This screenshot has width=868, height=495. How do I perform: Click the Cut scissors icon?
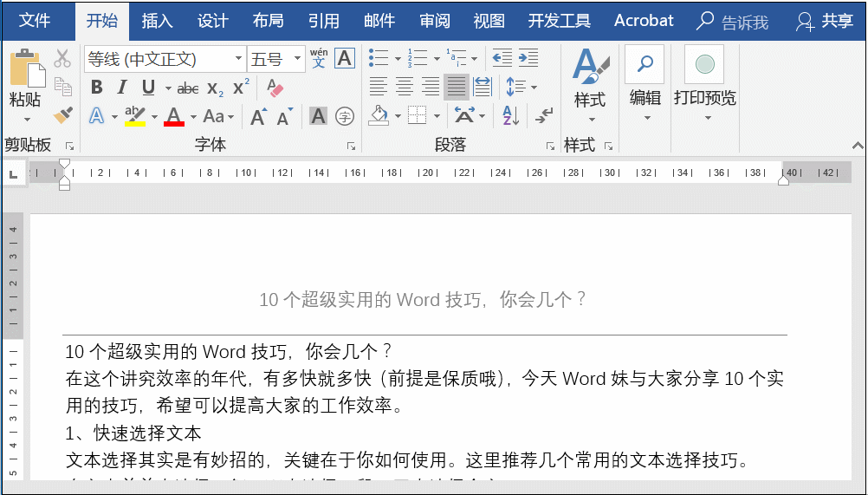point(62,58)
